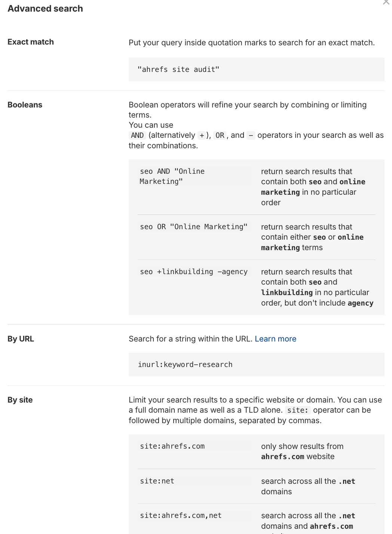This screenshot has width=392, height=534.
Task: Select the seo +linkbuilding −agency example
Action: [193, 271]
